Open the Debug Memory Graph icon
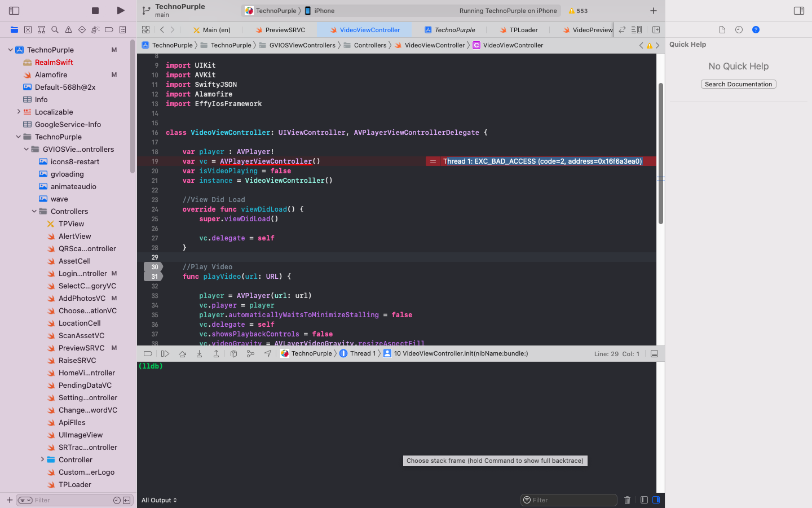The height and width of the screenshot is (508, 812). point(250,354)
